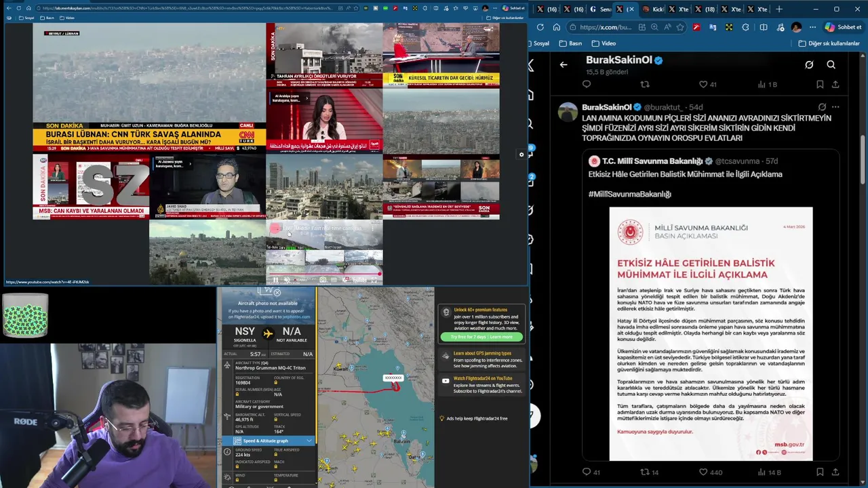
Task: Click the left browser address bar URL
Action: (x=186, y=8)
